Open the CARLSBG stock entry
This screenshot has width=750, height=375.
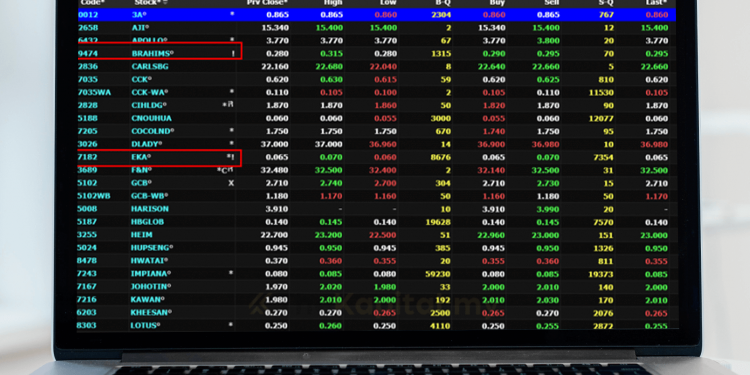(150, 66)
